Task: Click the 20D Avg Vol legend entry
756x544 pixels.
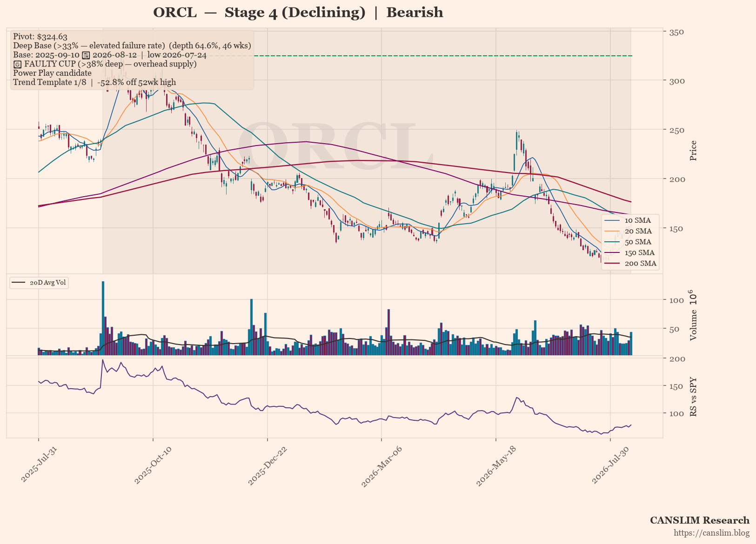Action: click(40, 283)
